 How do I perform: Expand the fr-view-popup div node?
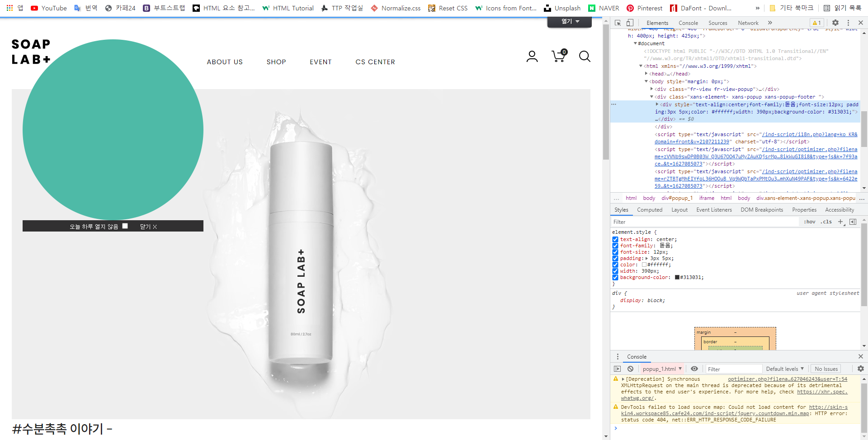[651, 89]
